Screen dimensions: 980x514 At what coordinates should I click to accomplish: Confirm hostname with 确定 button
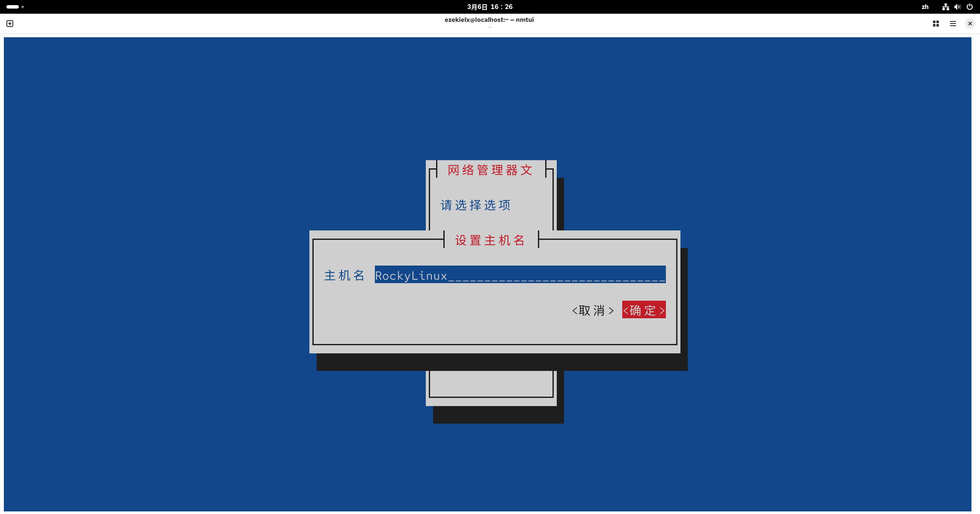point(644,310)
